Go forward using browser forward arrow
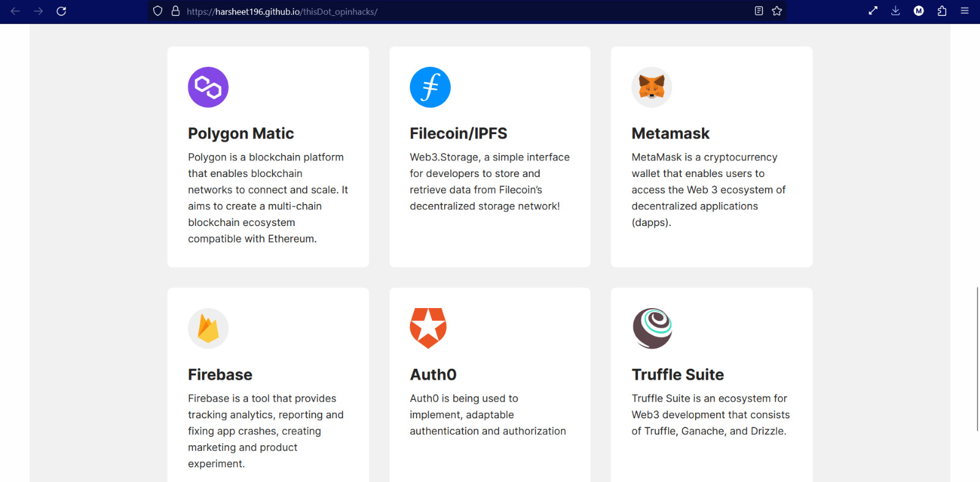 click(x=38, y=11)
